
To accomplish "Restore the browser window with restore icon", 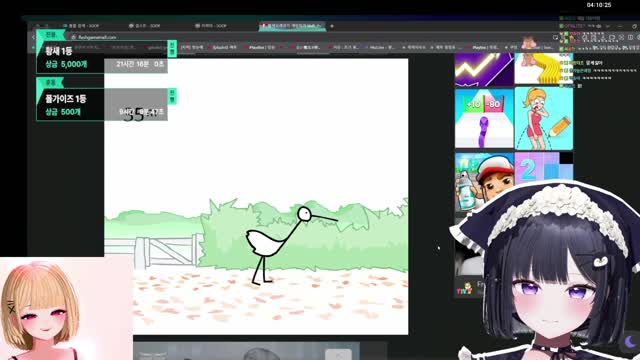I will pyautogui.click(x=634, y=26).
